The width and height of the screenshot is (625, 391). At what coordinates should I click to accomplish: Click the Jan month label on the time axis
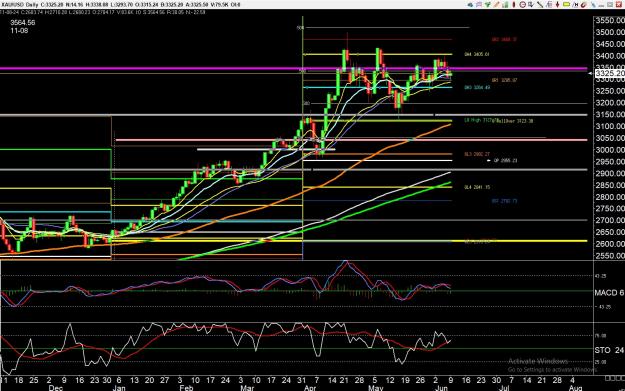[x=119, y=388]
